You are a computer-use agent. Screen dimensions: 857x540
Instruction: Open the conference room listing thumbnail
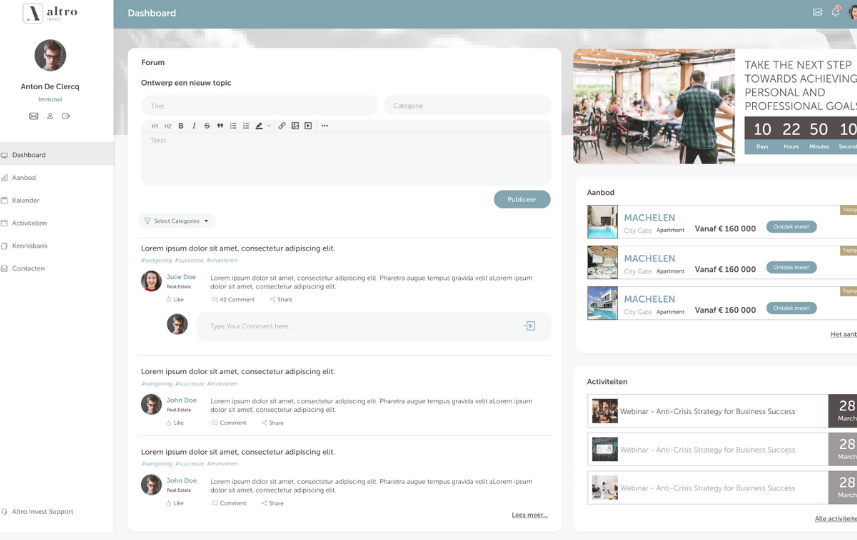(x=602, y=262)
